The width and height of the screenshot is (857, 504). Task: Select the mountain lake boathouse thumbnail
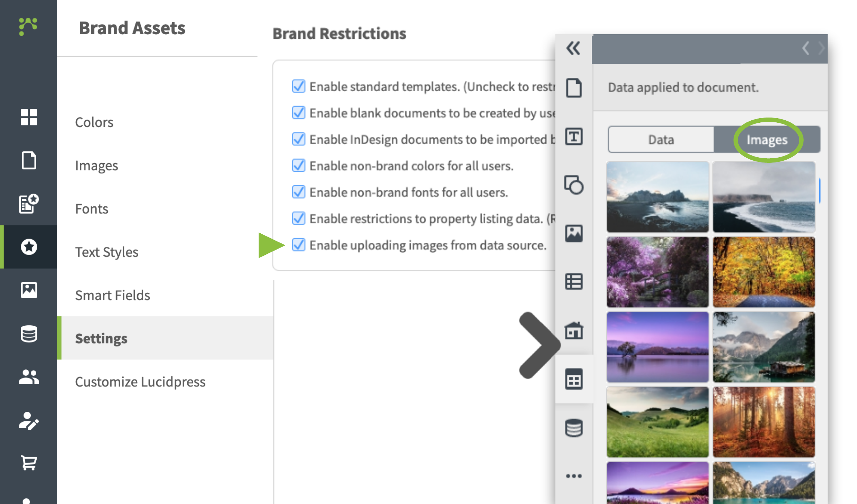tap(764, 347)
